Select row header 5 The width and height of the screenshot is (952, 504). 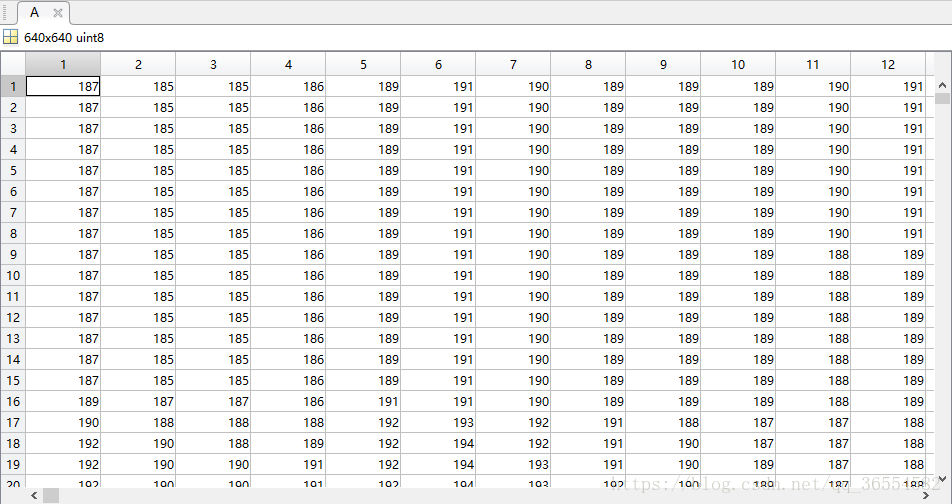pyautogui.click(x=13, y=171)
